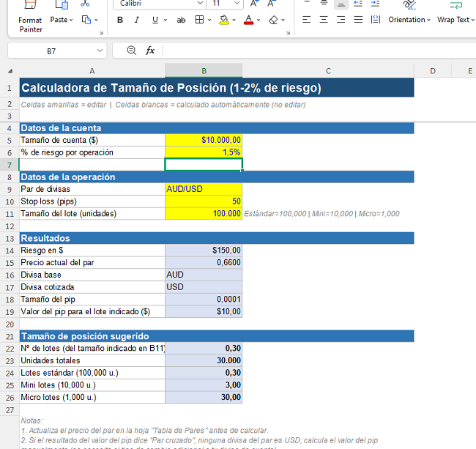Screen dimensions: 476x449
Task: Bottom-align cell contents
Action: pyautogui.click(x=341, y=4)
